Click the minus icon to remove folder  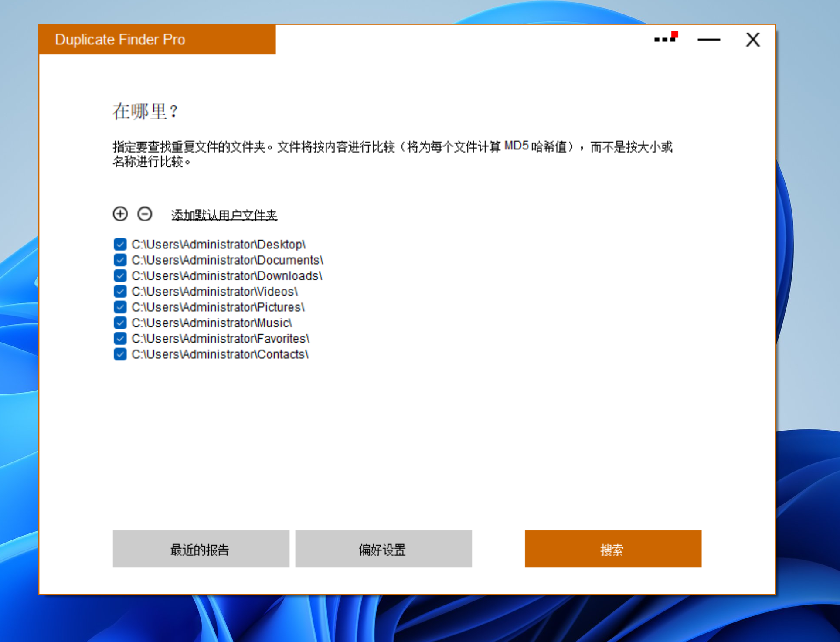145,214
